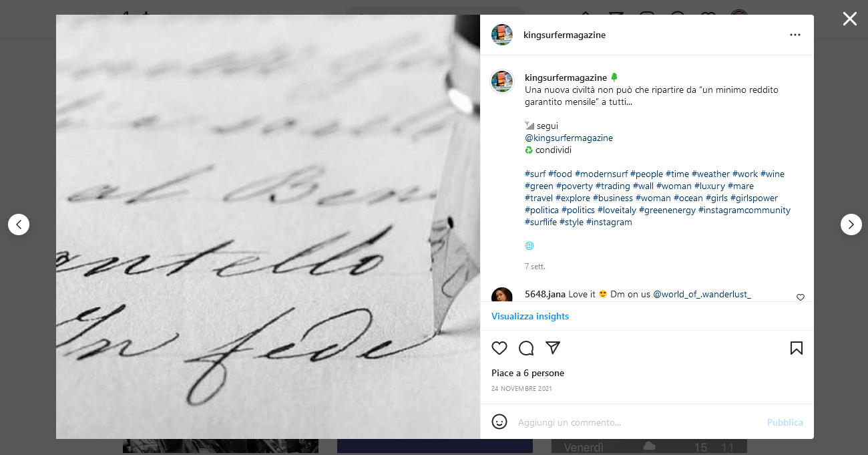Viewport: 868px width, 455px height.
Task: Open the #greenenergy hashtag
Action: (x=667, y=210)
